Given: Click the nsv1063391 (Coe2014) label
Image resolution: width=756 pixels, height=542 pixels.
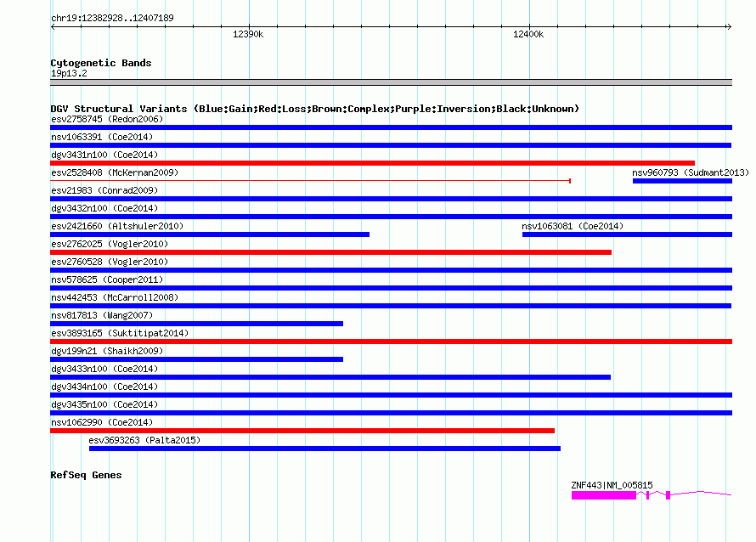Looking at the screenshot, I should coord(102,137).
